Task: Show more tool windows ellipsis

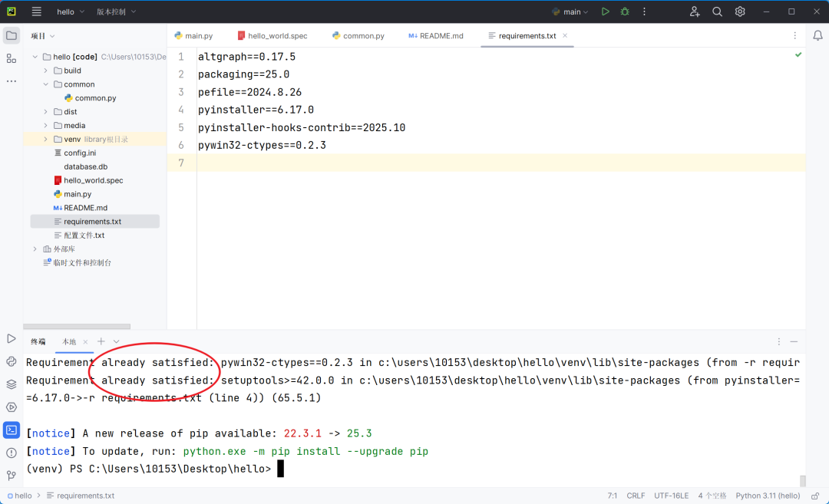Action: pyautogui.click(x=11, y=81)
